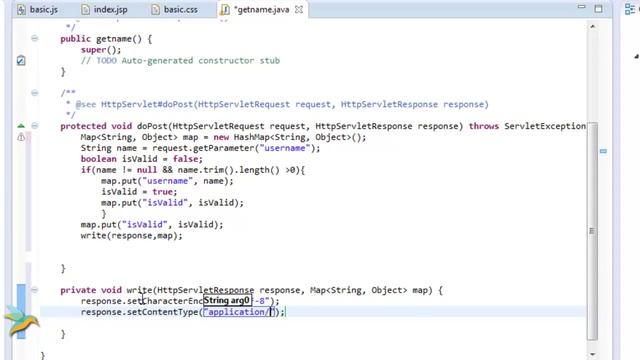Click the 'String arg0' parameter hint
Screen dimensions: 640x360
(227, 301)
